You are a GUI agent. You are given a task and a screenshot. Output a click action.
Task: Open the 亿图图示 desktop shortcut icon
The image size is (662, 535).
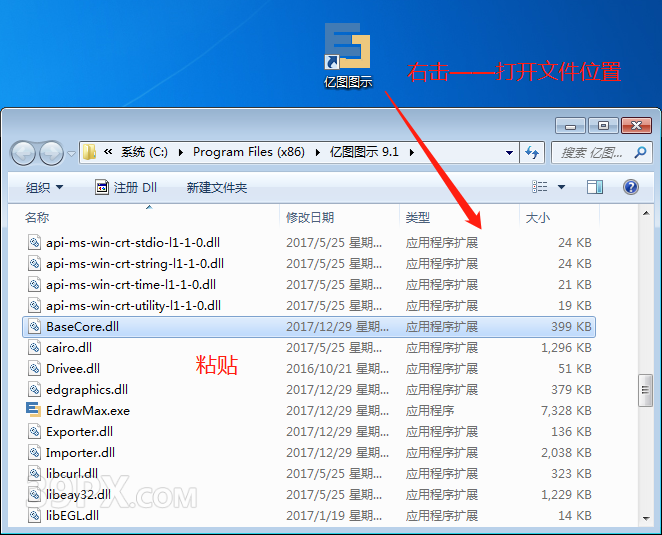point(348,55)
